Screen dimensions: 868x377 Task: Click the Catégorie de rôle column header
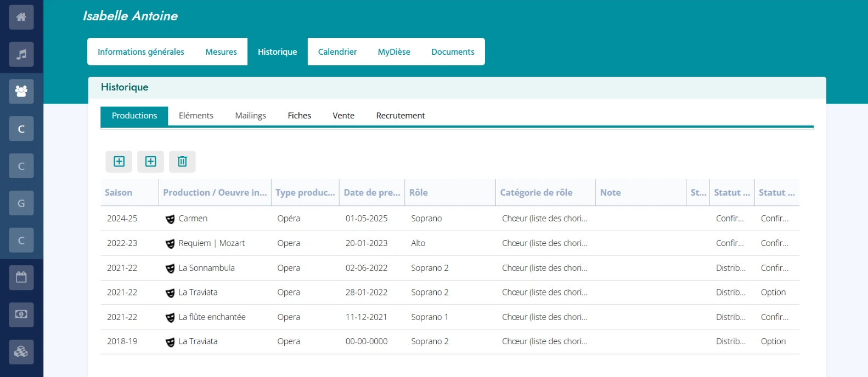pyautogui.click(x=536, y=193)
